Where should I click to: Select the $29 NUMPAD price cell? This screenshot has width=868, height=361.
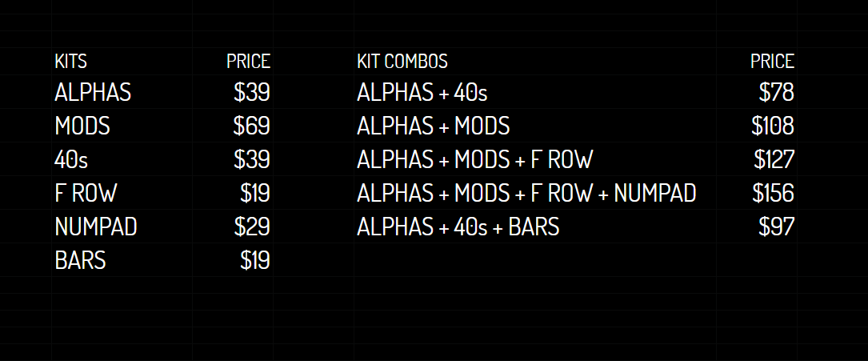pos(251,227)
